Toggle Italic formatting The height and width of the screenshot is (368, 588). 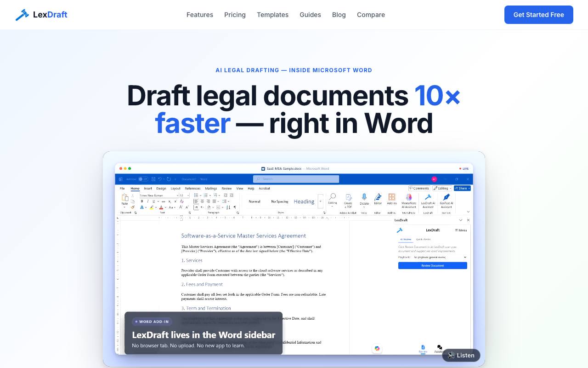pyautogui.click(x=147, y=201)
